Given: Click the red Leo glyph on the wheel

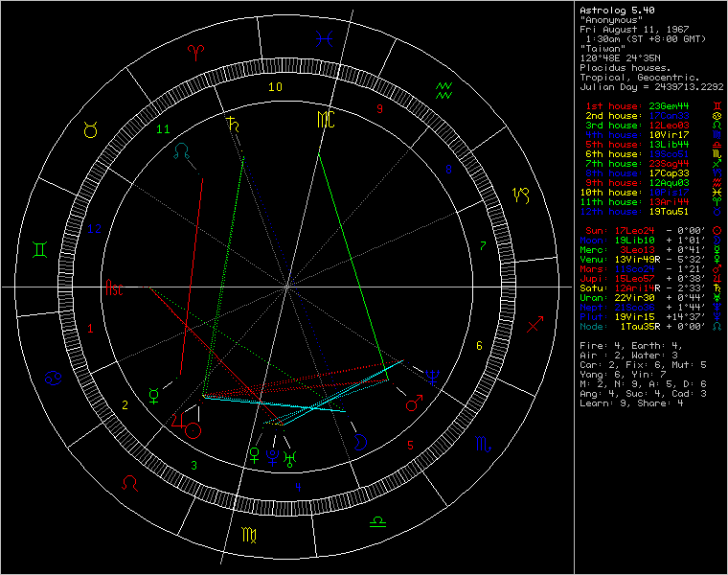Looking at the screenshot, I should tap(129, 484).
